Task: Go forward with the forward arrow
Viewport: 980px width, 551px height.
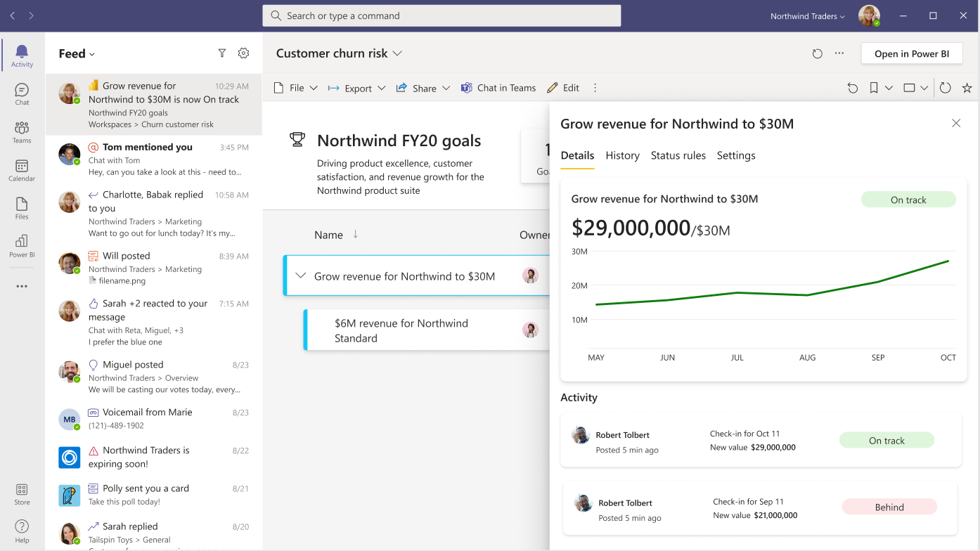Action: coord(32,15)
